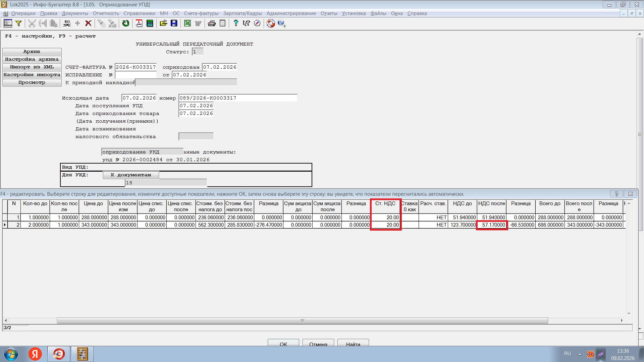Click the printer icon
The width and height of the screenshot is (644, 362).
[212, 23]
